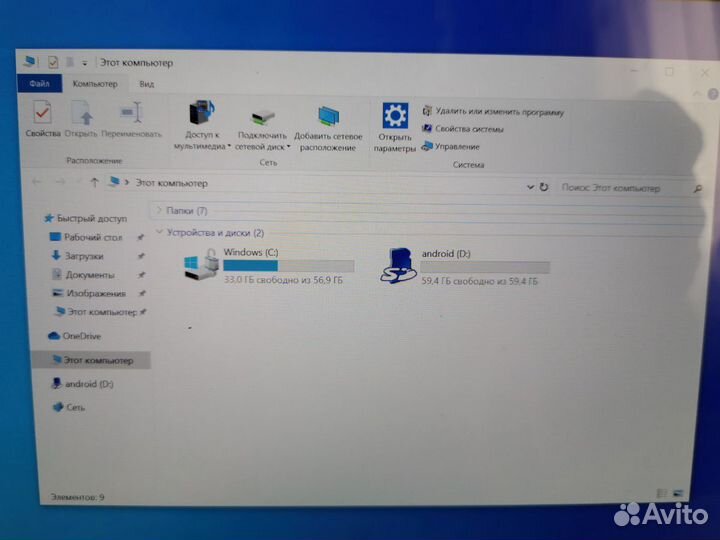Click the pin icon next to Загрузки
The image size is (720, 540).
click(x=141, y=256)
